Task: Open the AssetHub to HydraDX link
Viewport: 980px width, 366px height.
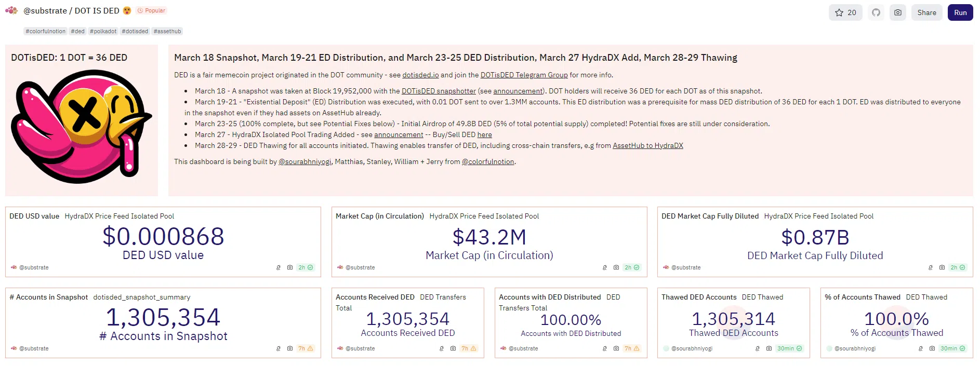Action: coord(647,146)
